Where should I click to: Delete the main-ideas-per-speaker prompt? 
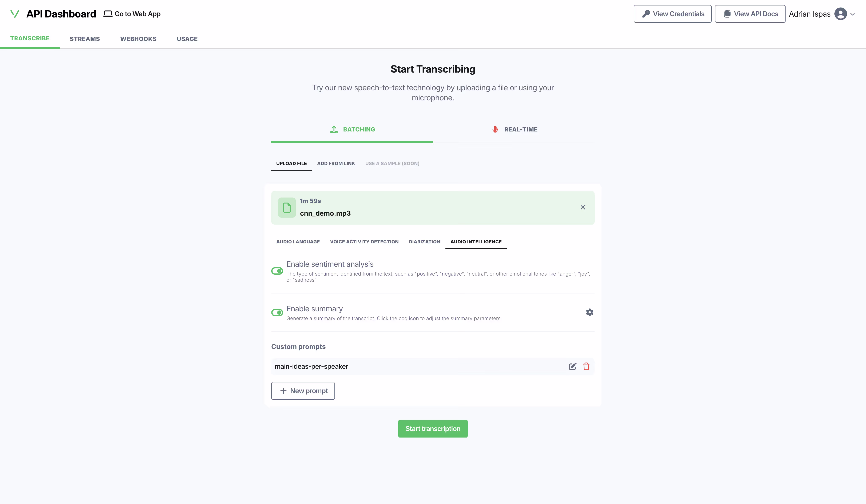tap(586, 366)
